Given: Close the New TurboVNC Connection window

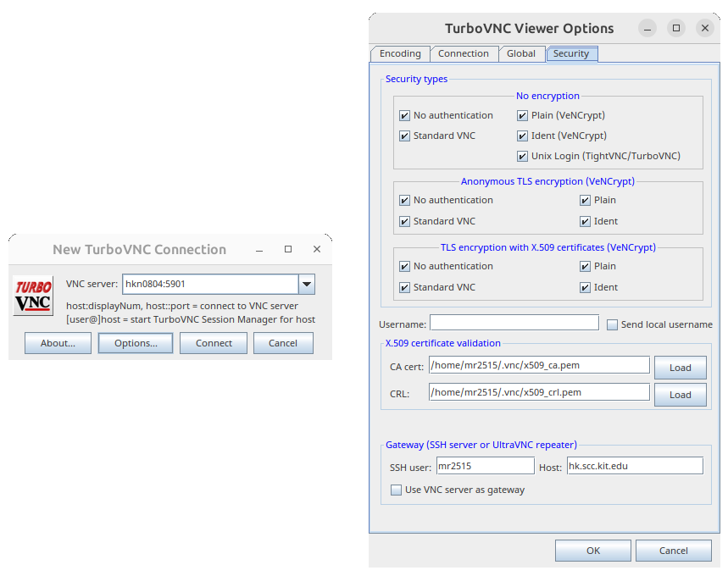Looking at the screenshot, I should pos(317,249).
